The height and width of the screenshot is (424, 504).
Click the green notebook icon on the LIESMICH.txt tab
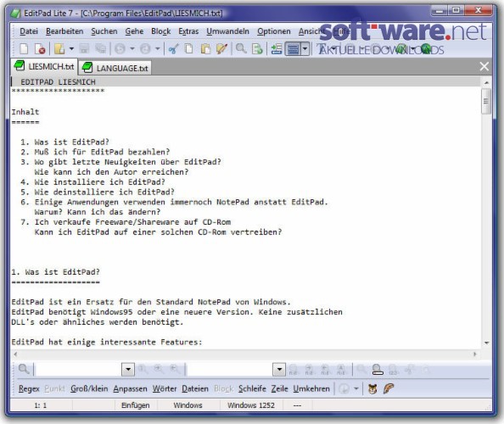[20, 66]
